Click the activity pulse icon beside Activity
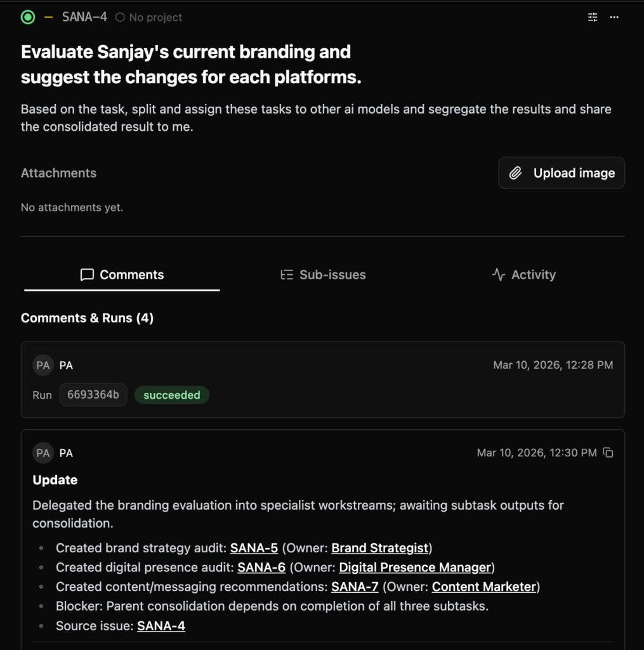The height and width of the screenshot is (650, 644). pyautogui.click(x=497, y=275)
